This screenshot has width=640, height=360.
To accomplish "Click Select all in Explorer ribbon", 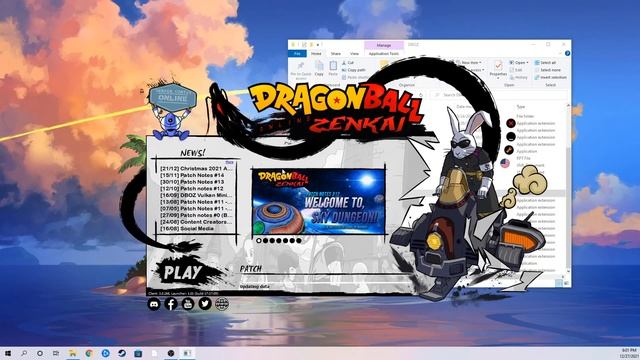I will coord(545,62).
